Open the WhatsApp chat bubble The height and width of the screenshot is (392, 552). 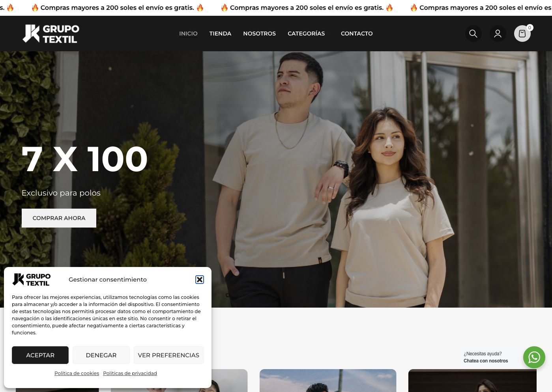(534, 357)
